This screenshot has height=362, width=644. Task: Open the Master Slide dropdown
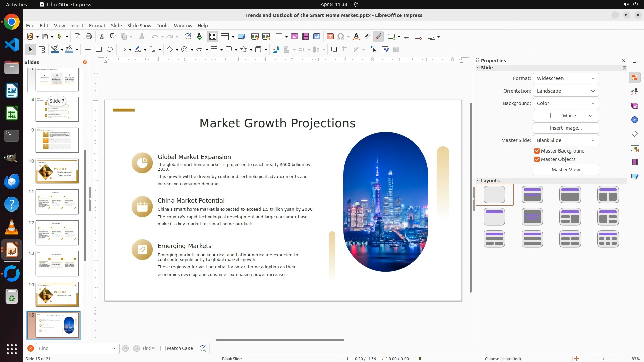pyautogui.click(x=566, y=140)
